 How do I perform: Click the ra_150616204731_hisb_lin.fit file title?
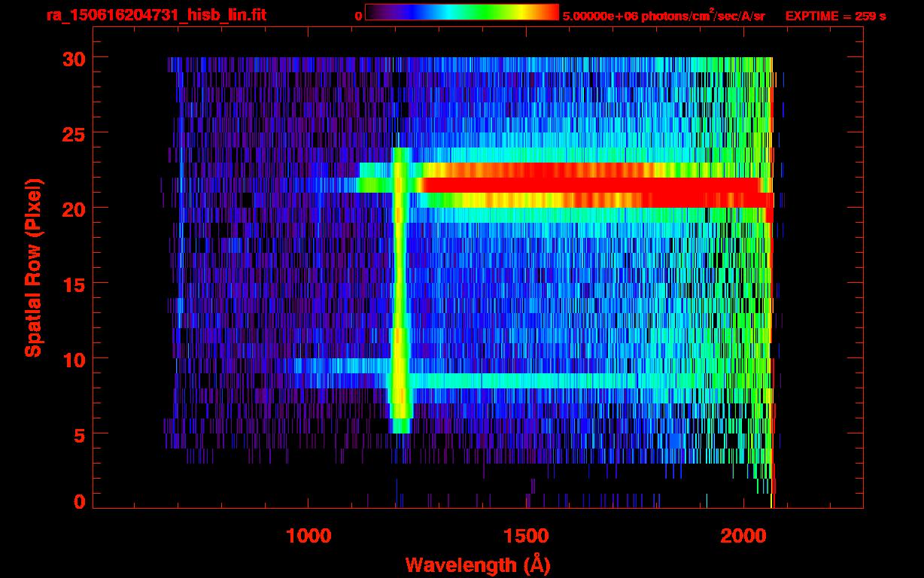(x=156, y=16)
